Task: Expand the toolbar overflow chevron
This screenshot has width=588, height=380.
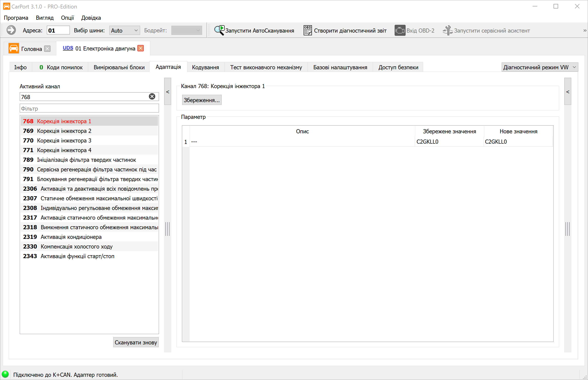Action: tap(585, 31)
